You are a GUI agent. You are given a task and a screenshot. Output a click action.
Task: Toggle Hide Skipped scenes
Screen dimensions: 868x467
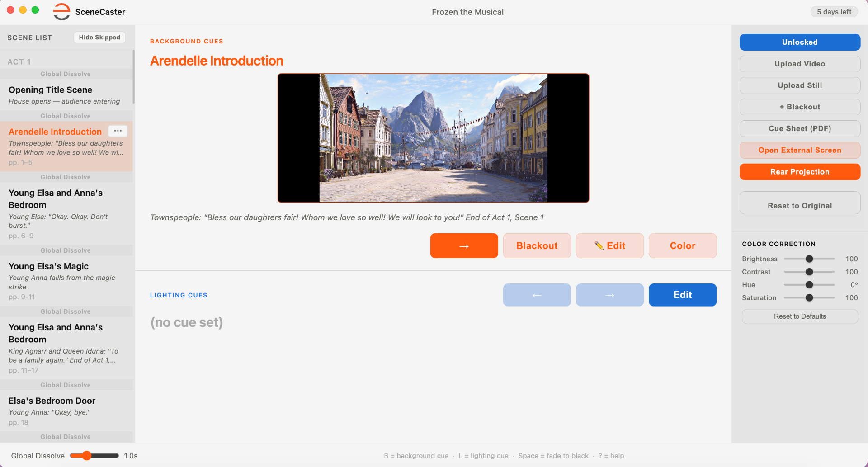click(x=99, y=38)
